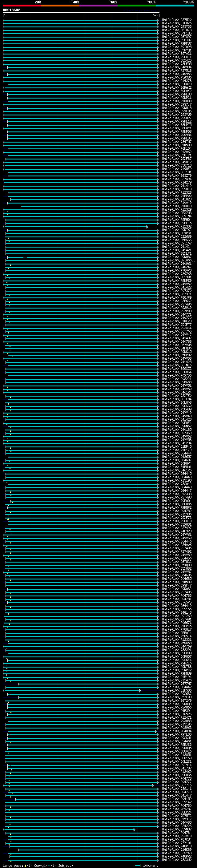
Task: Select hit label UniRef100_P27520
Action: point(177,20)
